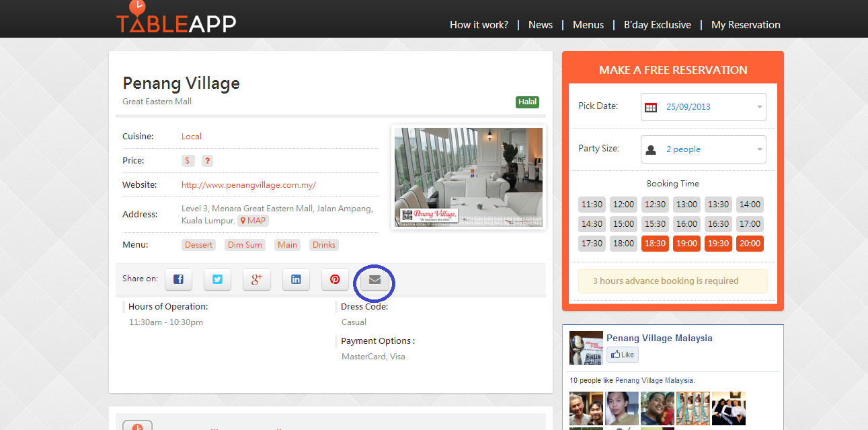Book a table at 20:00

click(x=750, y=244)
